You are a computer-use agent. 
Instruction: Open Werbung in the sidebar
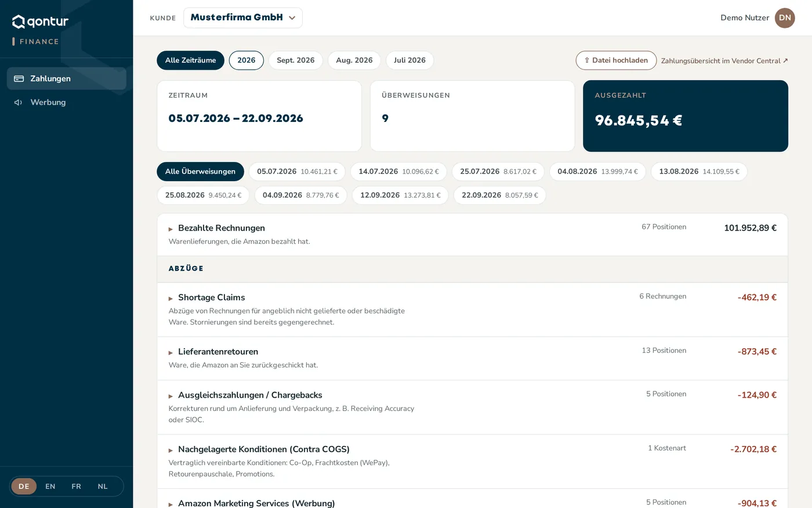click(x=67, y=102)
